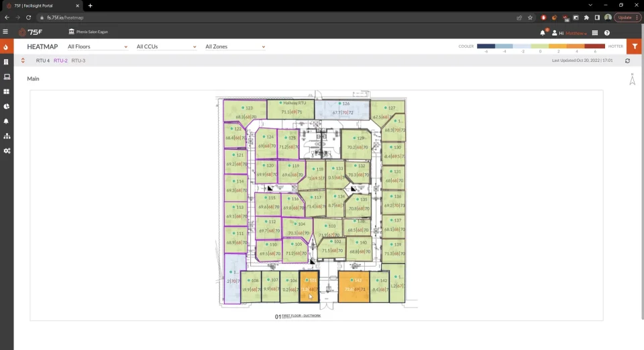Viewport: 644px width, 350px height.
Task: Click the Chrome Update button
Action: click(628, 17)
